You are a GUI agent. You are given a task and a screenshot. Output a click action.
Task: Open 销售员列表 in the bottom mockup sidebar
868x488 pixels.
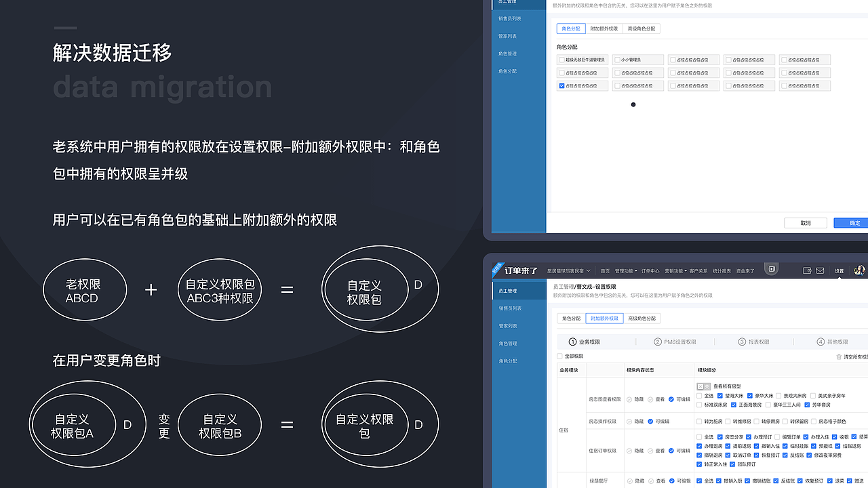509,308
